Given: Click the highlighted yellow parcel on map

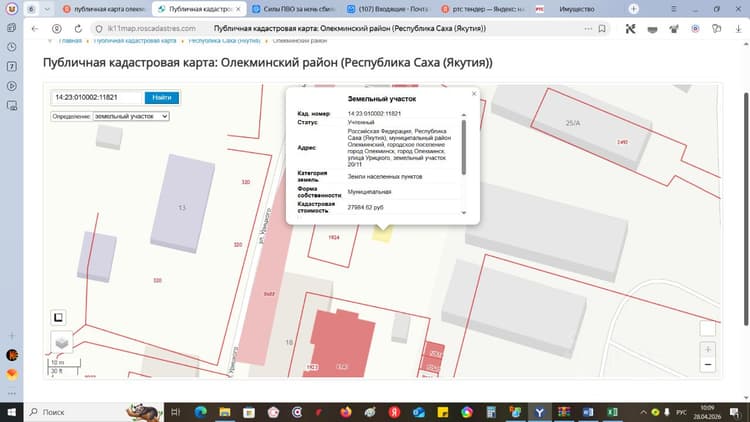Looking at the screenshot, I should (382, 234).
